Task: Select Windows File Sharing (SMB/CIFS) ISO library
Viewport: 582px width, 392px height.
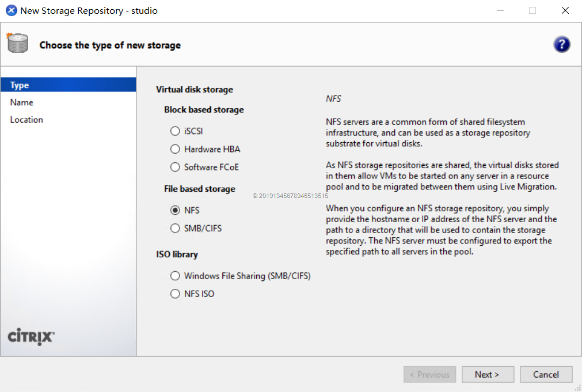Action: click(x=175, y=276)
